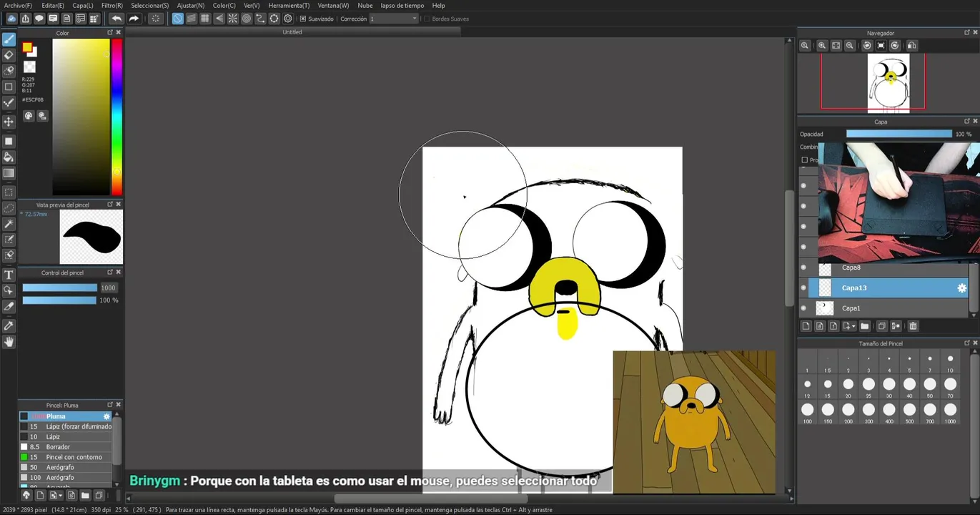
Task: Select the Capa1 layer row
Action: [884, 308]
